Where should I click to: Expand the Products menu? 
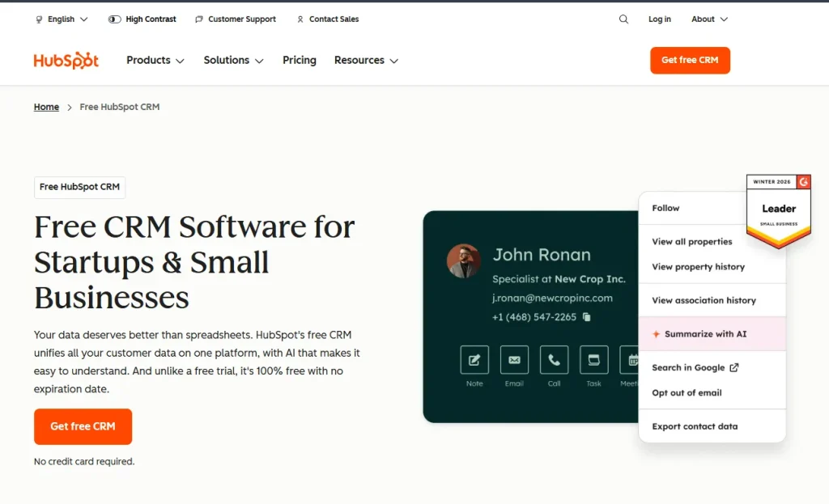tap(155, 61)
